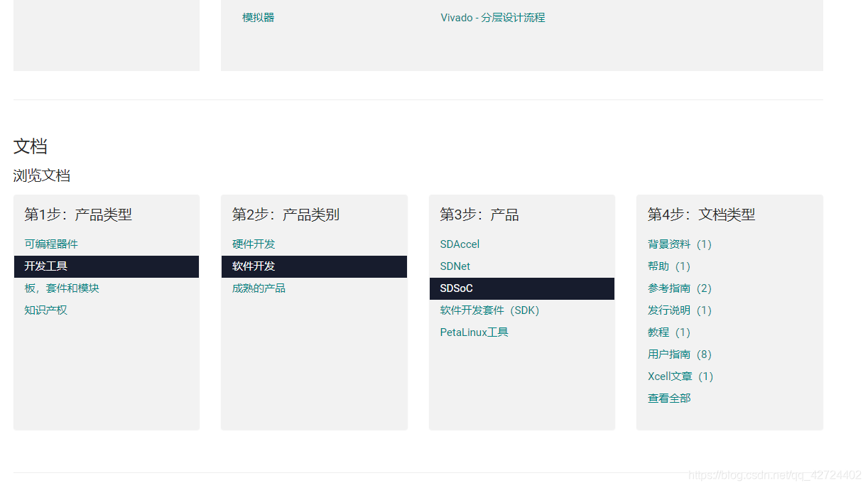Screen dimensions: 868x488
Task: Click the 第2步：产品类别 heading
Action: click(x=286, y=215)
